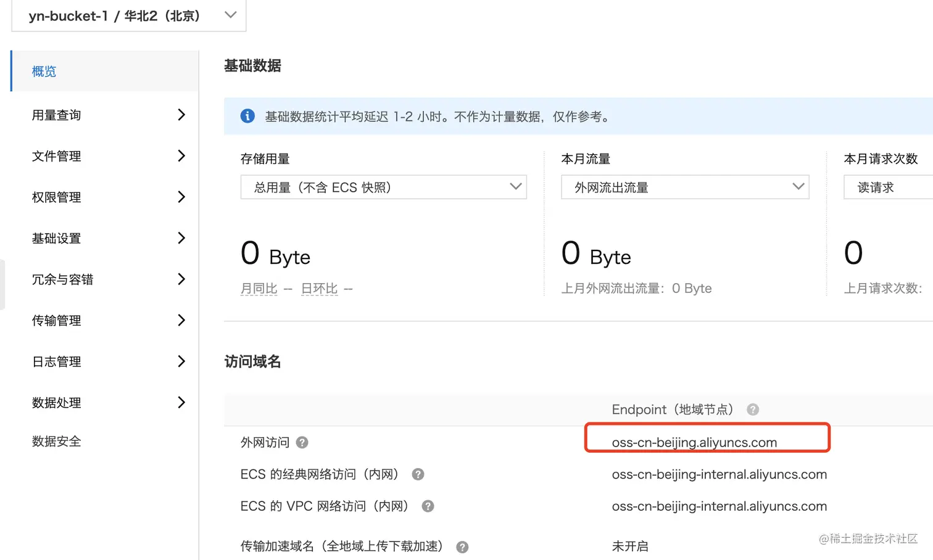Expand the 传输管理 sidebar menu

[x=105, y=321]
